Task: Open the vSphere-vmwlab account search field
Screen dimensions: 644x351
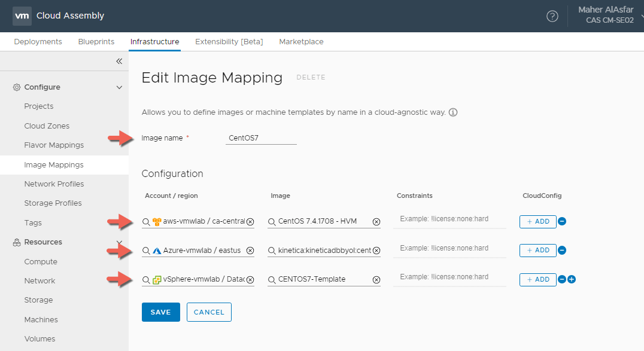Action: click(x=198, y=279)
